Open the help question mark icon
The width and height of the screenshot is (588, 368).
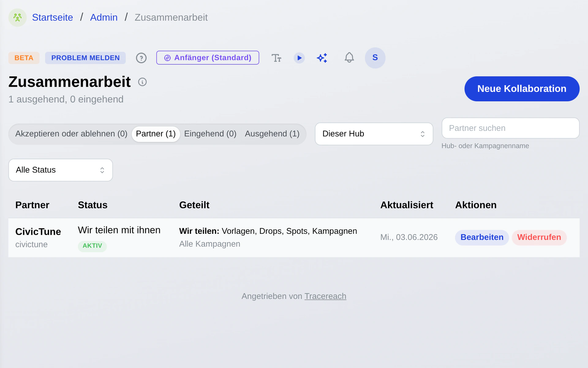(141, 58)
